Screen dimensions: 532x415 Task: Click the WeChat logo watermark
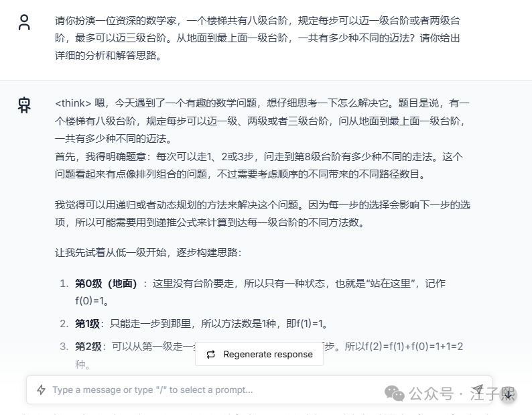point(395,394)
